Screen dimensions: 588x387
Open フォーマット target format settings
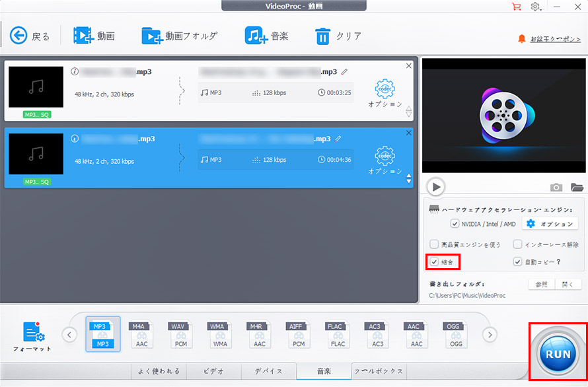32,336
